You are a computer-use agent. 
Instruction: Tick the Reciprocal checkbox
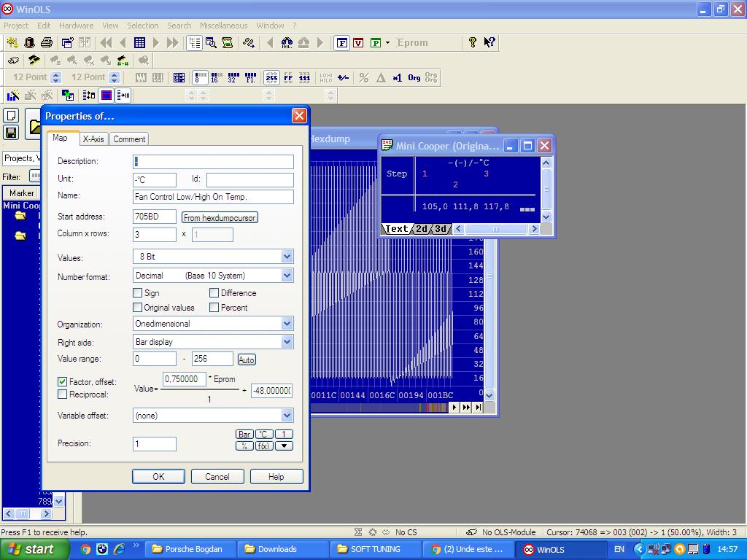63,394
